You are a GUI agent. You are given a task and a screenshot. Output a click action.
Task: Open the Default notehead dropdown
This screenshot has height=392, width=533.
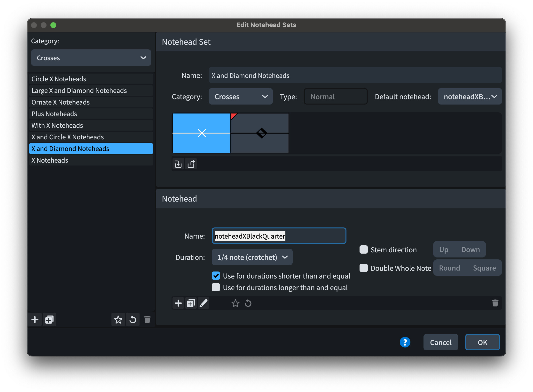click(470, 97)
